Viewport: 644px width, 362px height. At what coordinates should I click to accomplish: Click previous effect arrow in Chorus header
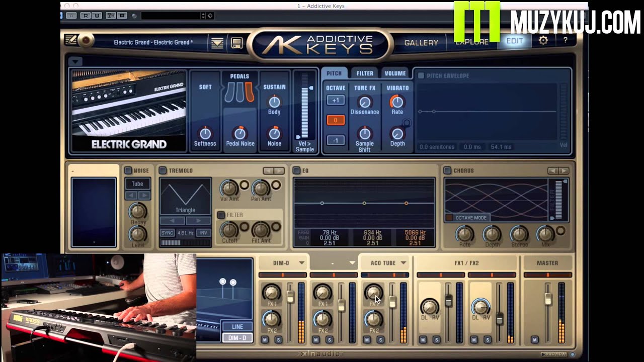pos(553,171)
